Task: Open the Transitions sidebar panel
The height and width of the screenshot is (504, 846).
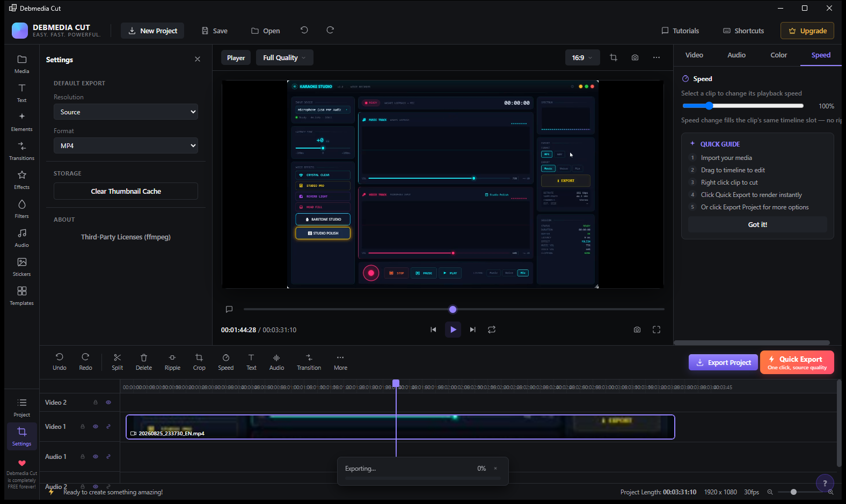Action: [x=21, y=151]
